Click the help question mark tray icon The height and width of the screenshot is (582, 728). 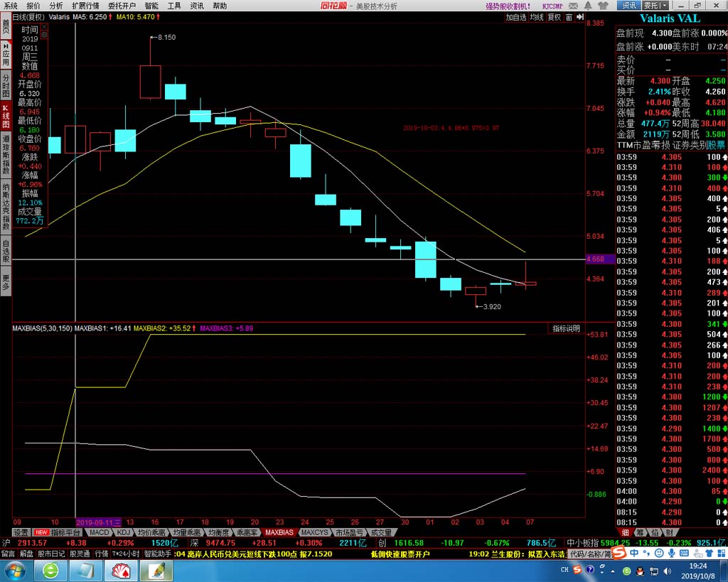[589, 570]
